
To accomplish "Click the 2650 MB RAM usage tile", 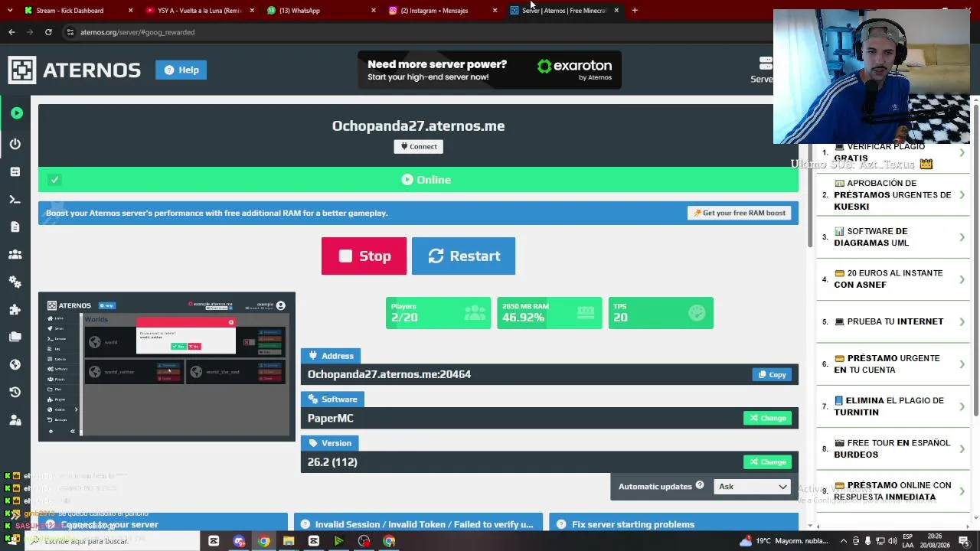I will 550,313.
